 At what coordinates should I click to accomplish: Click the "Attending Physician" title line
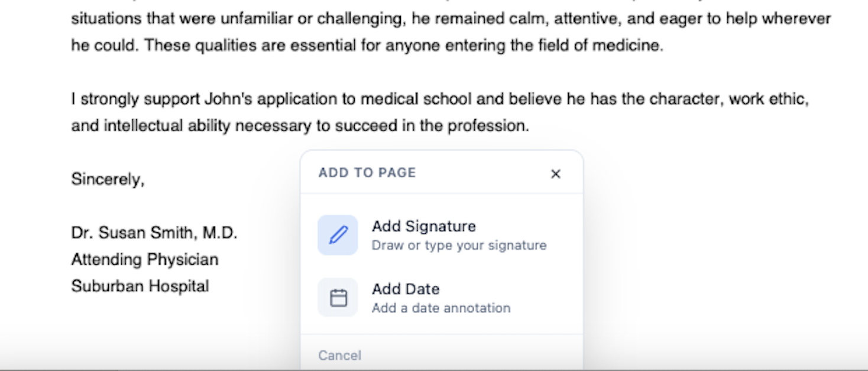[x=145, y=259]
